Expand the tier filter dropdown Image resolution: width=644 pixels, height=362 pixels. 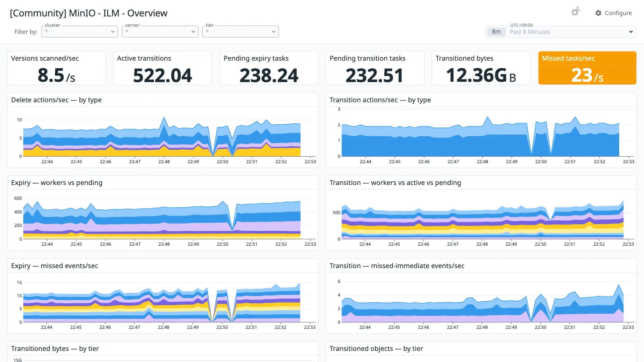[x=240, y=32]
